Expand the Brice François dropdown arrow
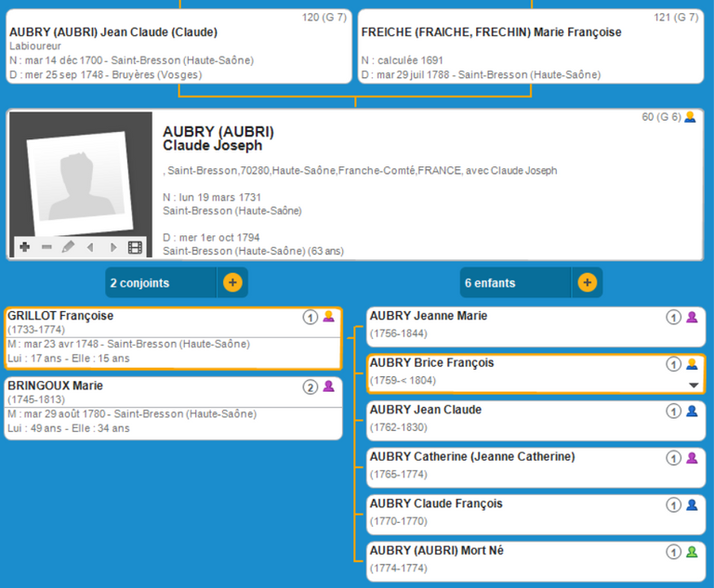Screen dimensions: 714x588 coord(692,385)
